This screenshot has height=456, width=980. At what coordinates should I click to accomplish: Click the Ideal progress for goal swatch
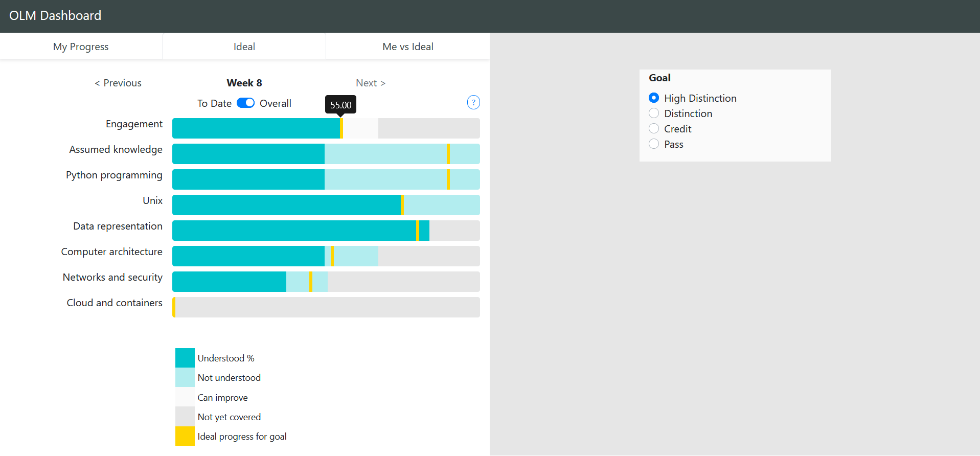[x=185, y=436]
